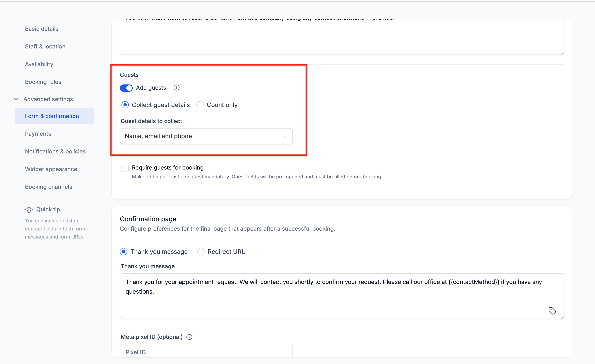The width and height of the screenshot is (595, 364).
Task: Click the Guests section heading
Action: tap(129, 75)
